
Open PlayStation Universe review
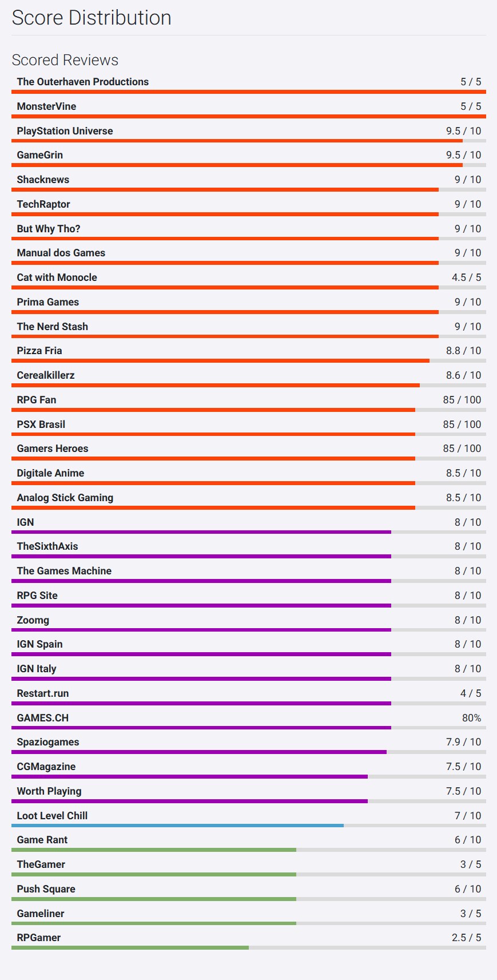coord(65,131)
